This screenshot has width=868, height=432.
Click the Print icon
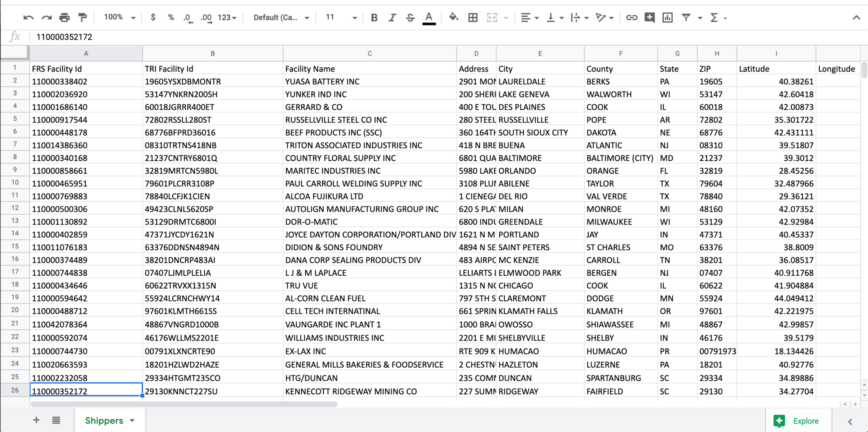point(64,18)
